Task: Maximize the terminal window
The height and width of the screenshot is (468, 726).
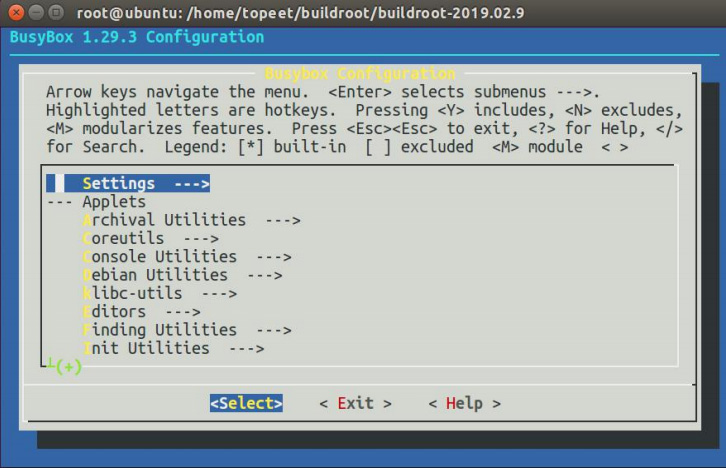Action: click(56, 12)
